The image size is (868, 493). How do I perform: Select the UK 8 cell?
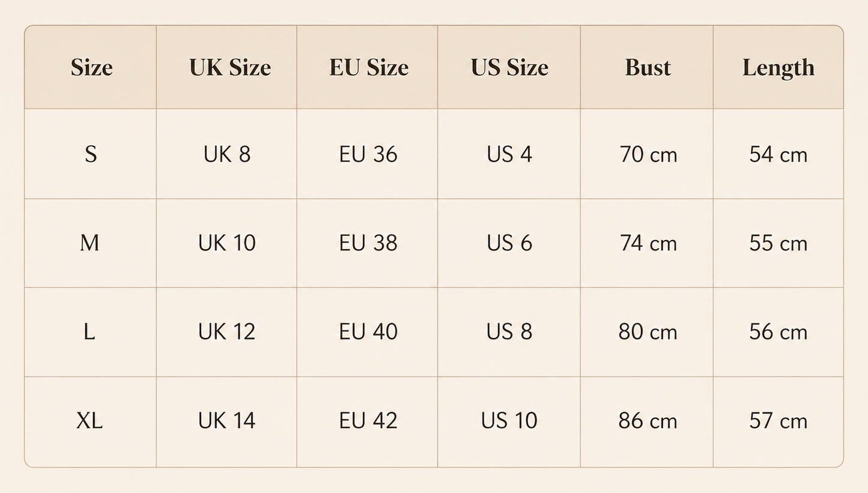point(227,154)
